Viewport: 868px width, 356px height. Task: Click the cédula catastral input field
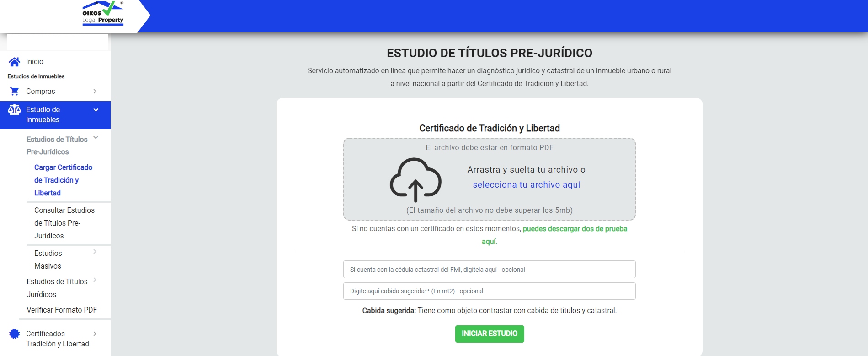click(490, 270)
